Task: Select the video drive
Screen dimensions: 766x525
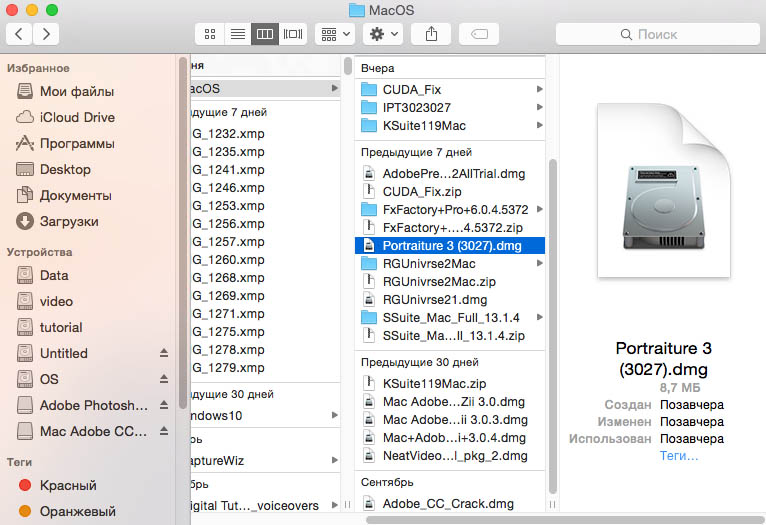Action: 56,301
